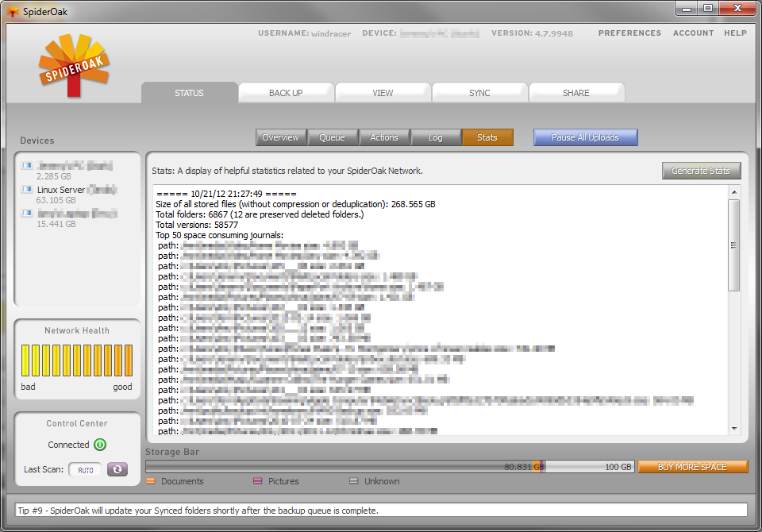Show the Actions sub-tab

(384, 137)
